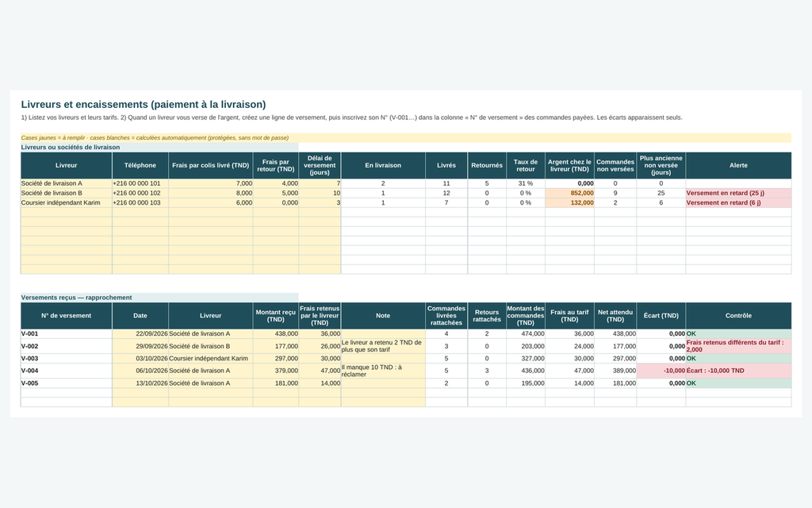This screenshot has width=812, height=508.
Task: Click the 'En livraison' column header
Action: tap(383, 165)
